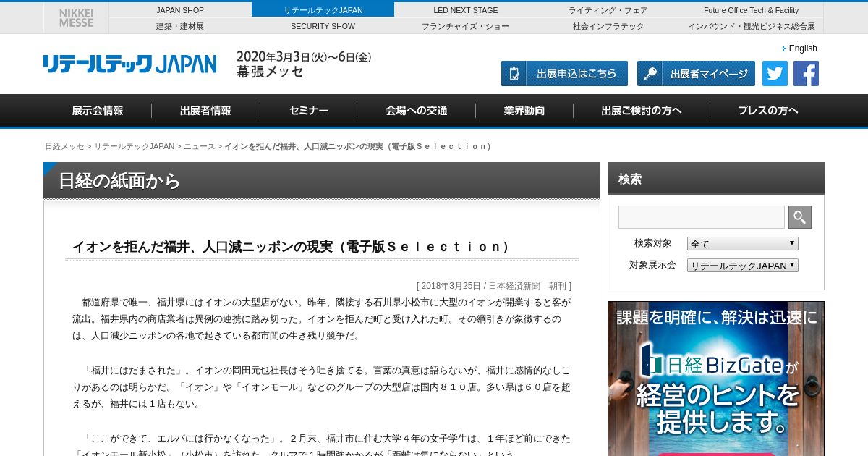Viewport: 868px width, 456px height.
Task: Open the フランチャイズ・ショー tab
Action: pos(466,26)
